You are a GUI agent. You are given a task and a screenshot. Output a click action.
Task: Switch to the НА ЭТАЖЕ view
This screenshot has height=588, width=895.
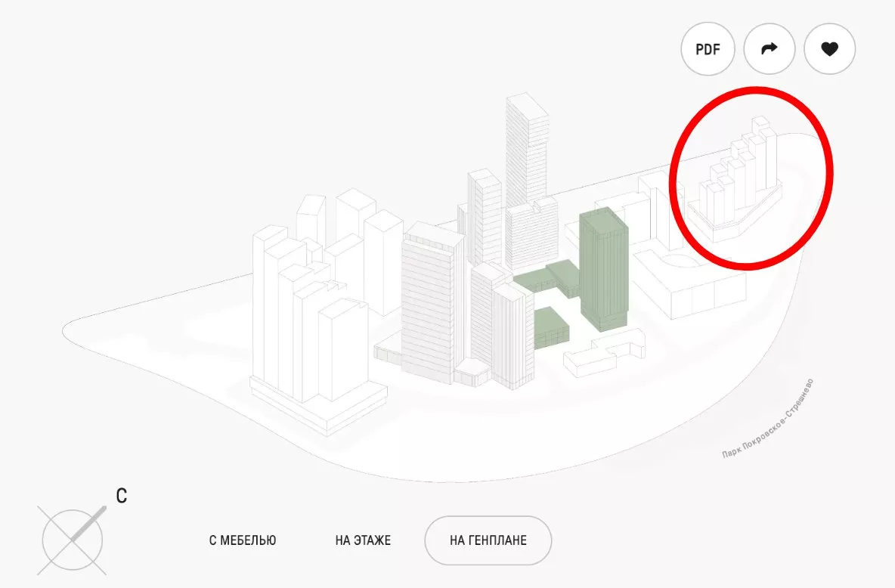363,540
